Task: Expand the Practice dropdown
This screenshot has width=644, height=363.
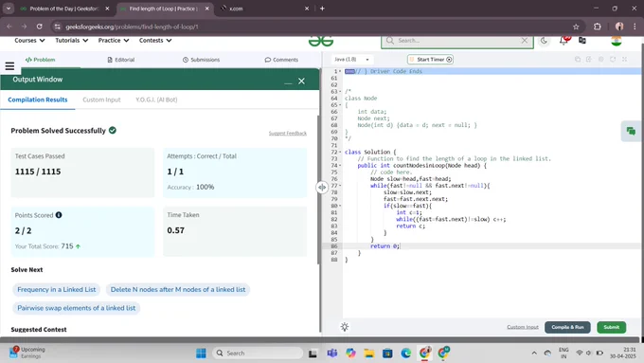Action: (x=114, y=41)
